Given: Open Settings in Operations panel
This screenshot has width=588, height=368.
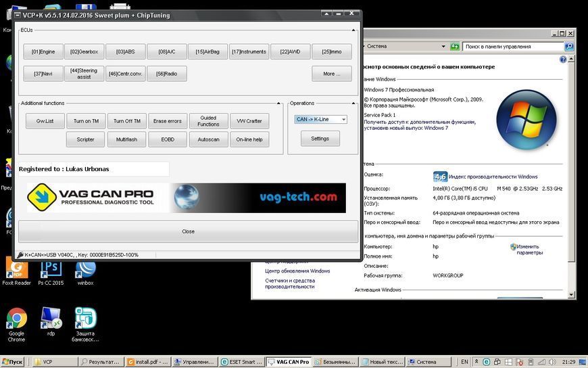Looking at the screenshot, I should 320,139.
